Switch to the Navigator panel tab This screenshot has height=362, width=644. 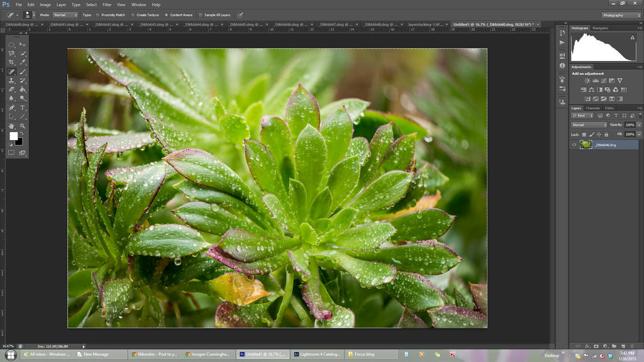pyautogui.click(x=600, y=28)
